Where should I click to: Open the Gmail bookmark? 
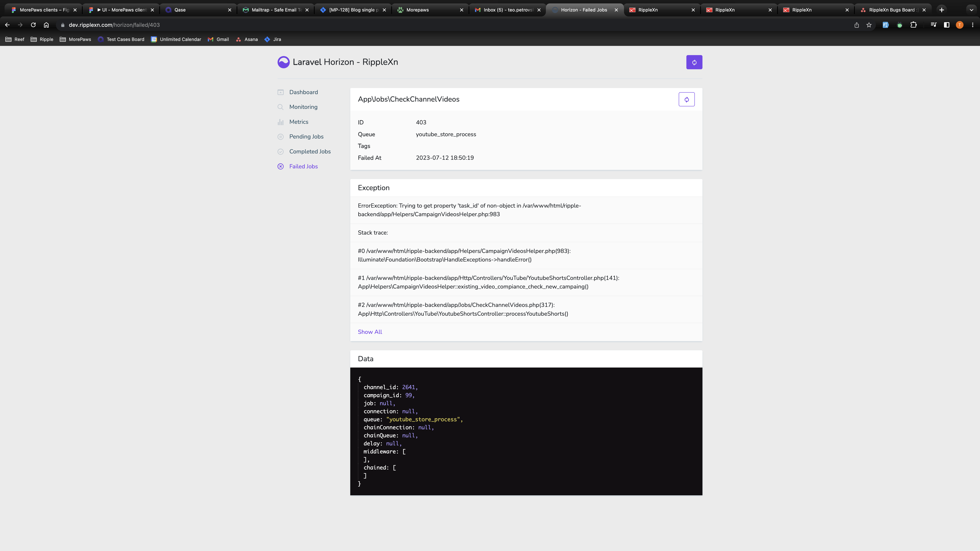click(x=218, y=39)
